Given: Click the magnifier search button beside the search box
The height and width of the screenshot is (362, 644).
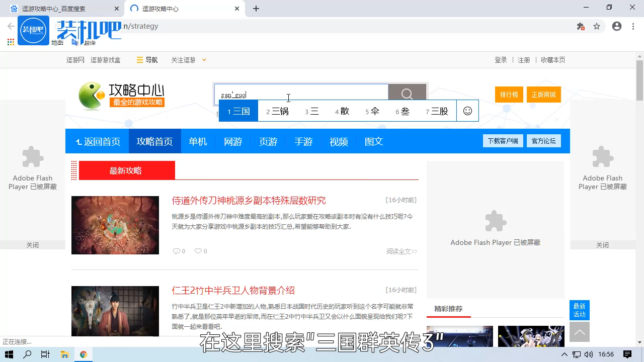Looking at the screenshot, I should (407, 94).
